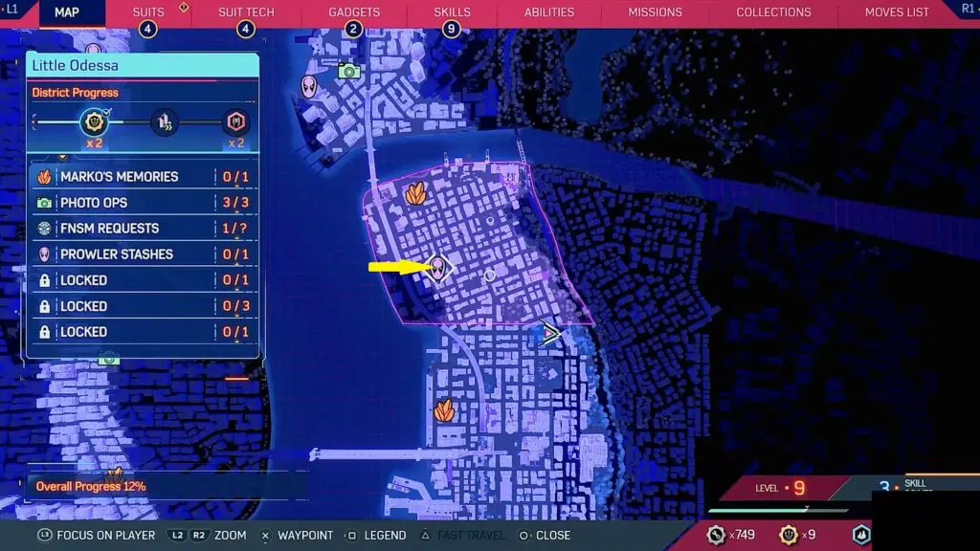Open the map Legend

[375, 536]
